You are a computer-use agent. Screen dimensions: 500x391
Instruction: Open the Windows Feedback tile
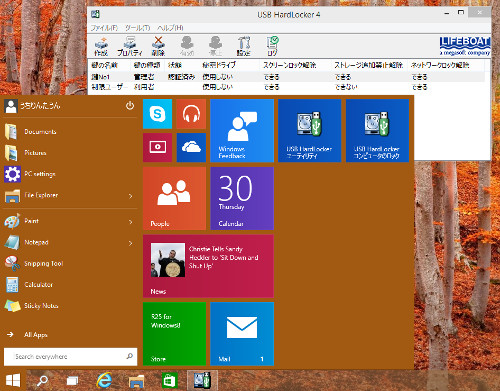pyautogui.click(x=242, y=130)
